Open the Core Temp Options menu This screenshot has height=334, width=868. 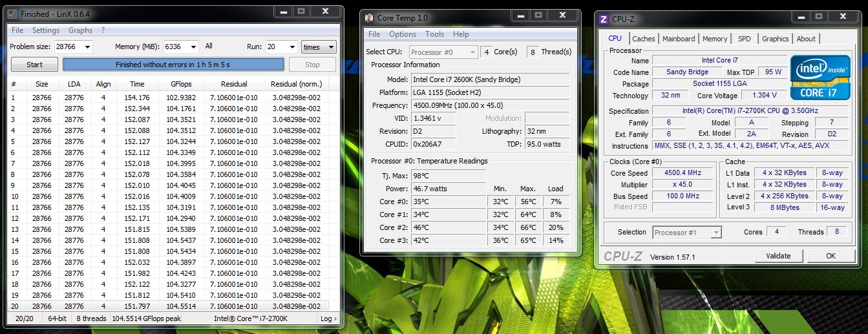coord(403,34)
